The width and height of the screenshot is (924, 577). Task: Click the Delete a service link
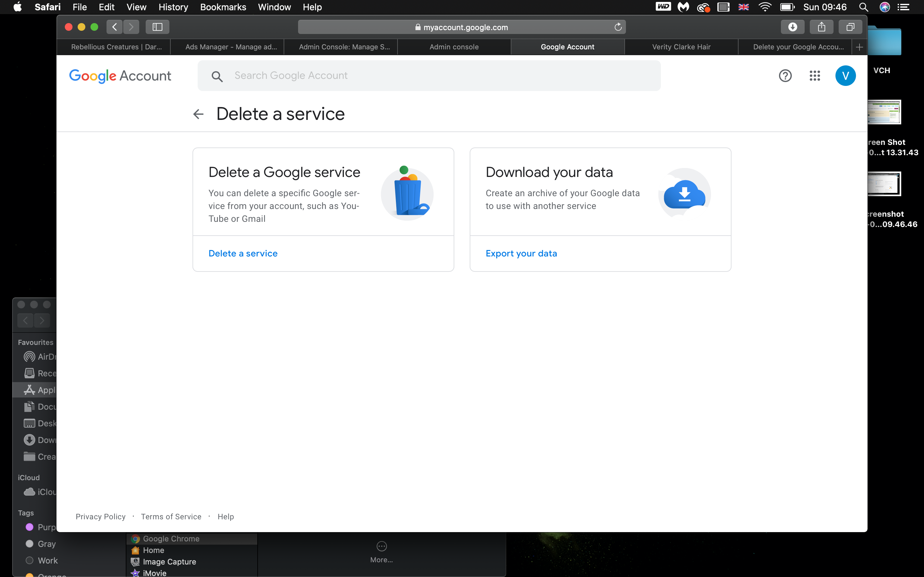tap(243, 253)
